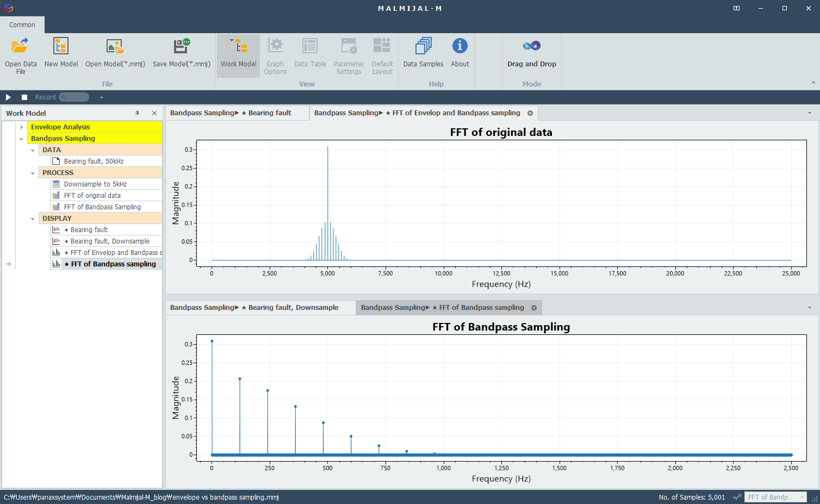Collapse the DISPLAY group
This screenshot has width=820, height=504.
pyautogui.click(x=33, y=219)
